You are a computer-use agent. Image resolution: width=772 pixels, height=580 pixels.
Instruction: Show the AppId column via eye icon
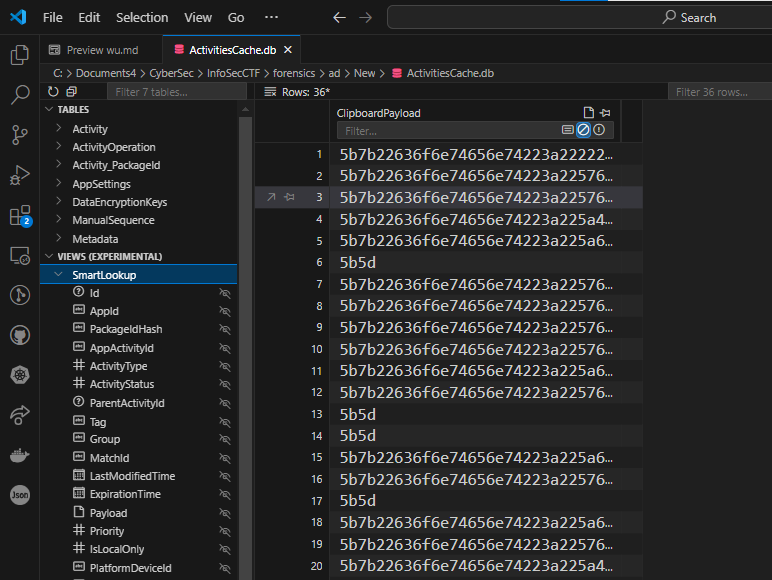(225, 312)
